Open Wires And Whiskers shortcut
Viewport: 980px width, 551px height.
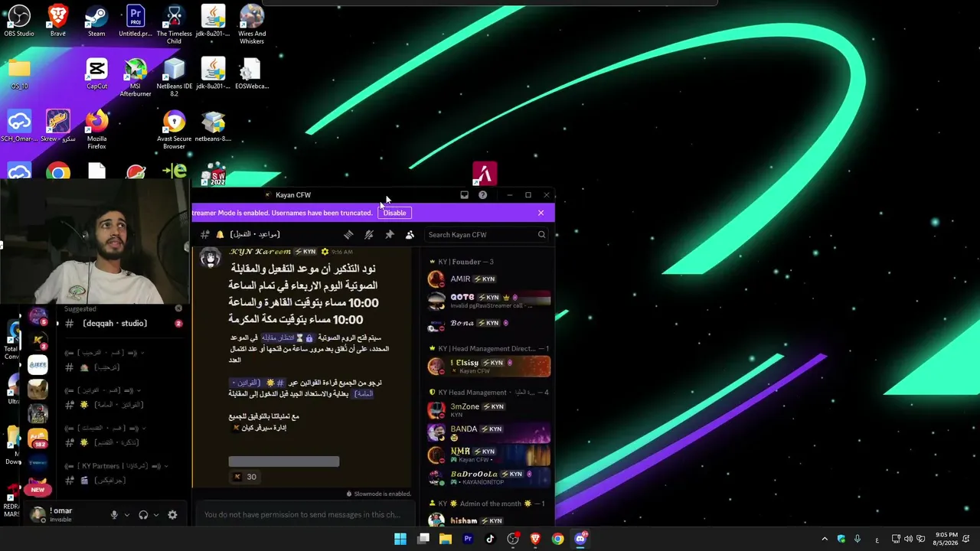(252, 24)
